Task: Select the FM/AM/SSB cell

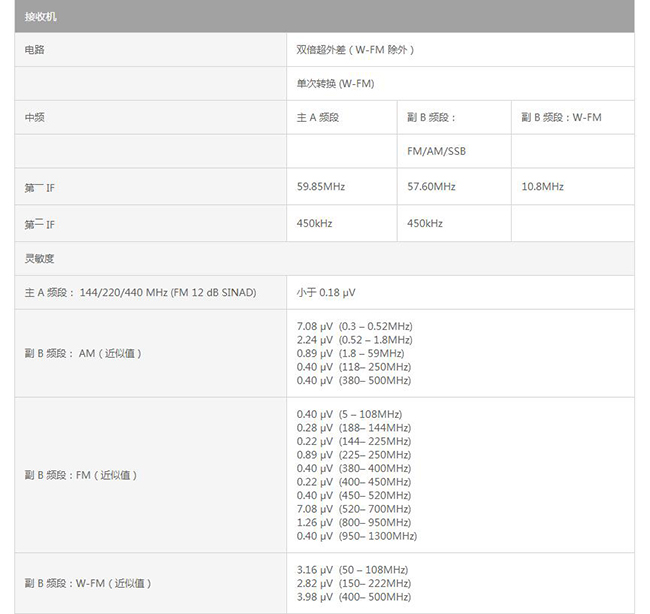Action: [x=437, y=151]
